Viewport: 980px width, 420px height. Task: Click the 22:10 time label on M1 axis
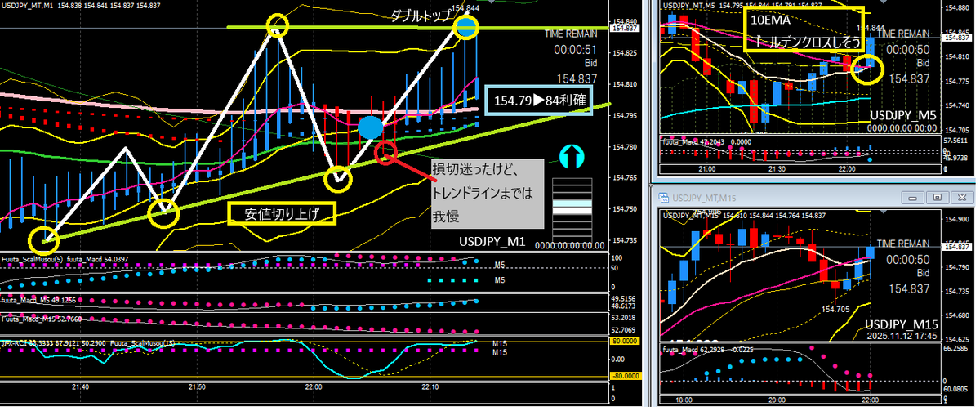click(x=430, y=386)
